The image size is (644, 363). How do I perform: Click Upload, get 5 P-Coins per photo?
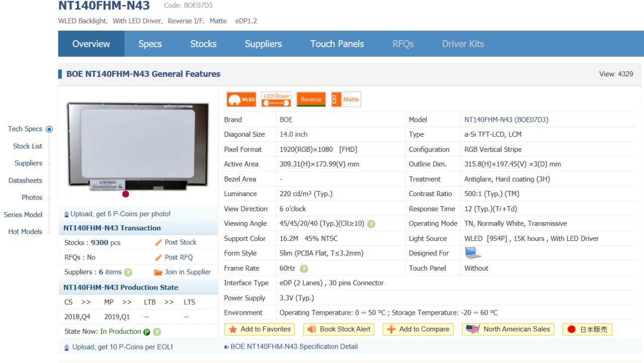(120, 214)
